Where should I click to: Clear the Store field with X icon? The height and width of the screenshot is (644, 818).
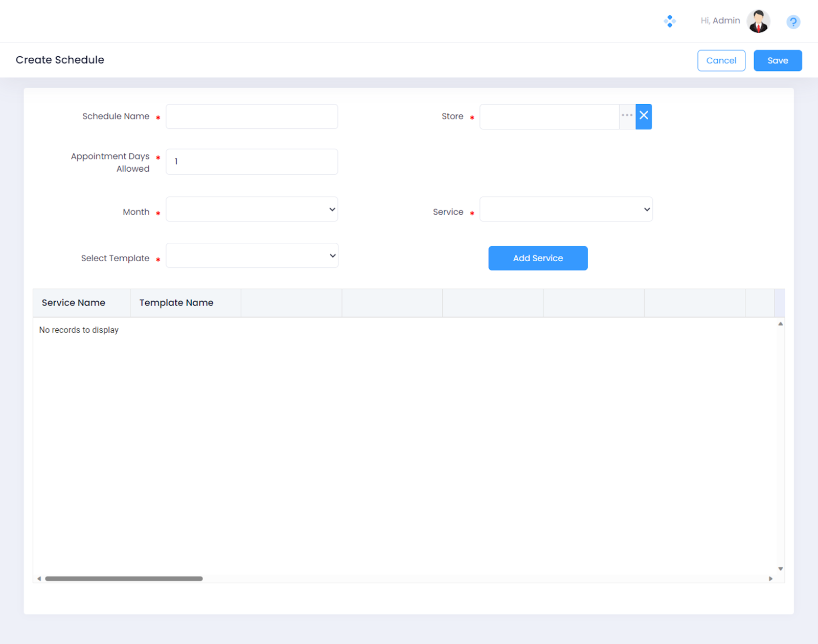(644, 116)
